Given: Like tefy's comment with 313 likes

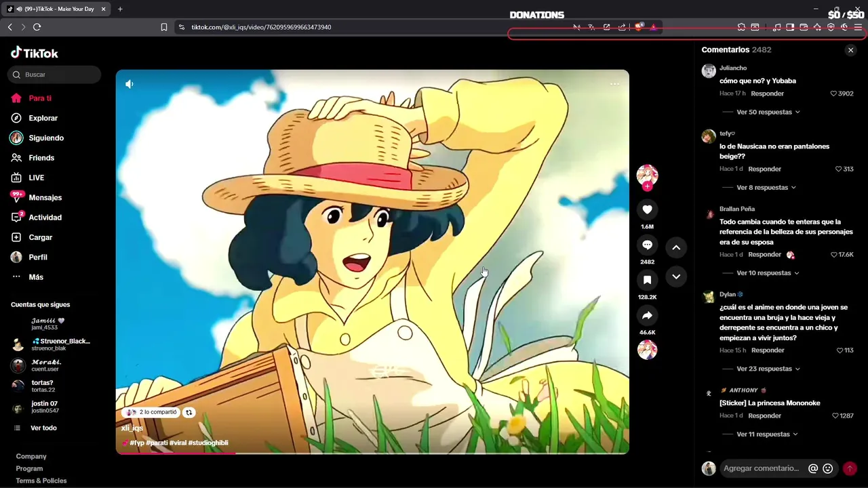Looking at the screenshot, I should point(839,169).
